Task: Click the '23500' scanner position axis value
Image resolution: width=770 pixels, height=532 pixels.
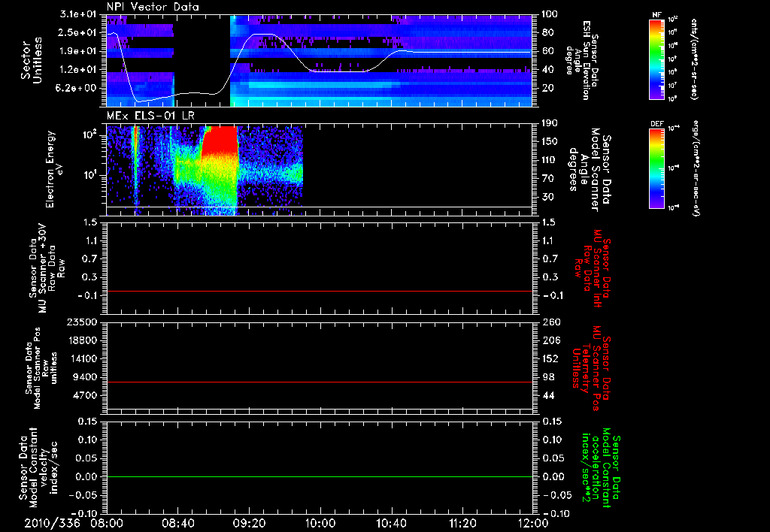Action: point(83,322)
